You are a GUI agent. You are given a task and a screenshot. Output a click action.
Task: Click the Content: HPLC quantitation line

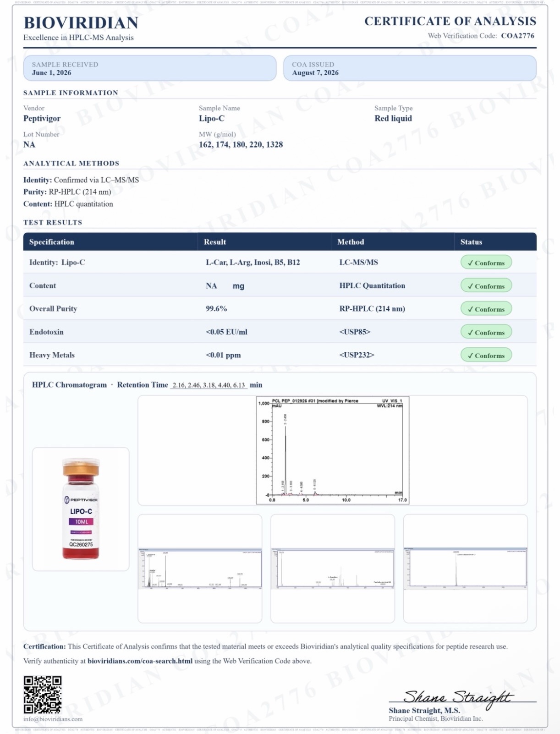pos(68,204)
